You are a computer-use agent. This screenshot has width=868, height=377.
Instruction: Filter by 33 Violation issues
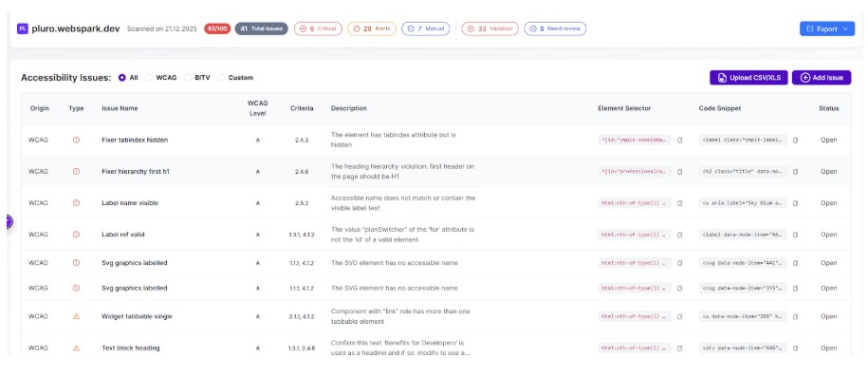[489, 28]
